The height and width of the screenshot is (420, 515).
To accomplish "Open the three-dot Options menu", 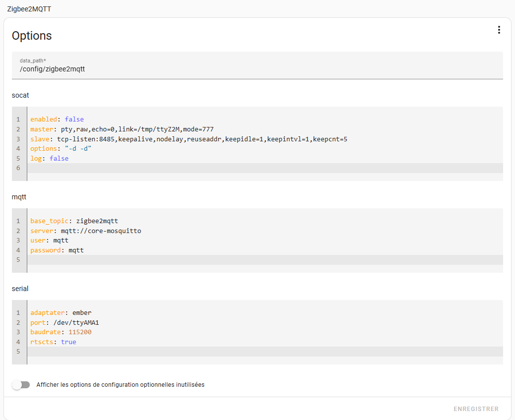I will [499, 30].
